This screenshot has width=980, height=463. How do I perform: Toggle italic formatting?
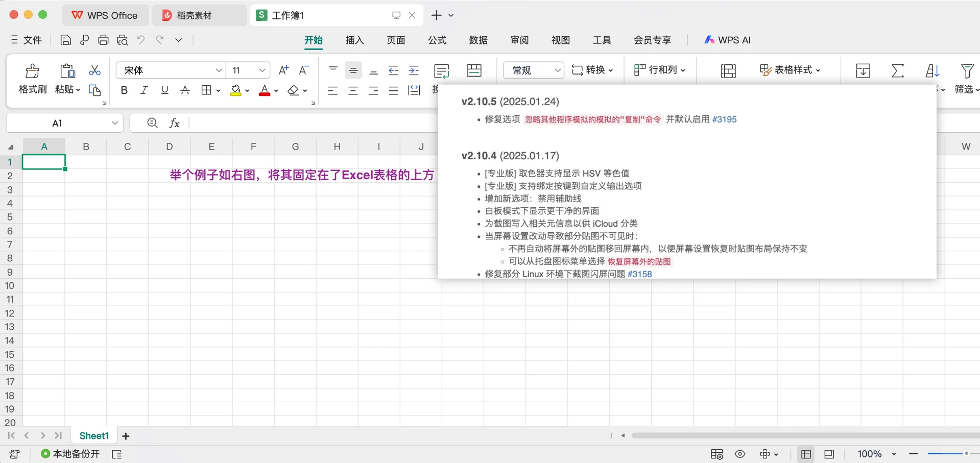[x=144, y=90]
